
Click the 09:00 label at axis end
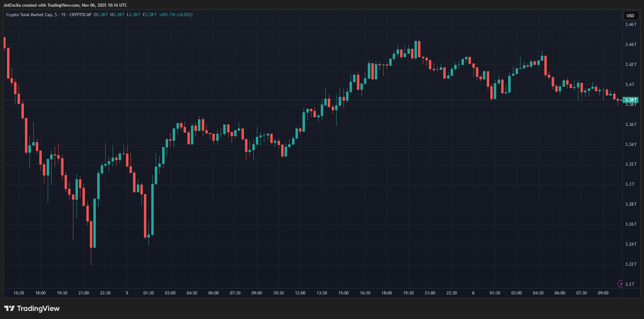(x=603, y=293)
